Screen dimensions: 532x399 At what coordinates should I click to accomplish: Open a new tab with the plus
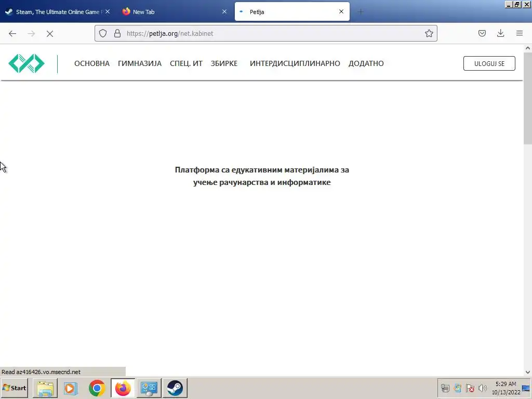(361, 12)
